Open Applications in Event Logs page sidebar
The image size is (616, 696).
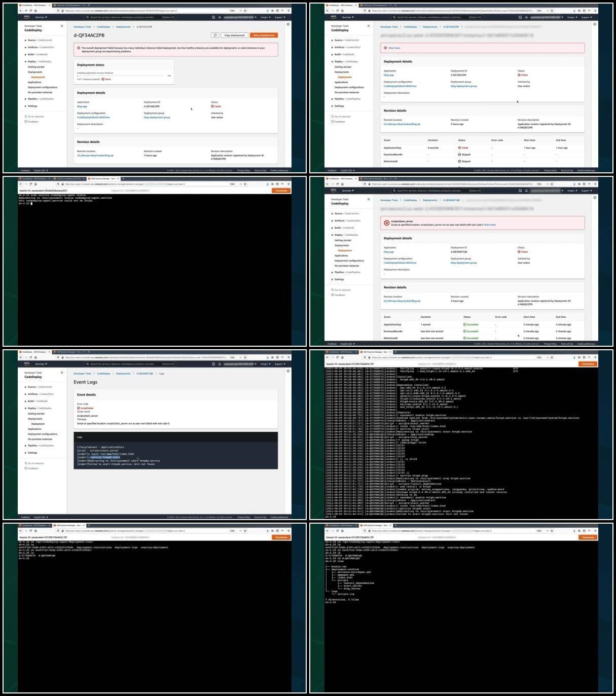click(x=34, y=429)
